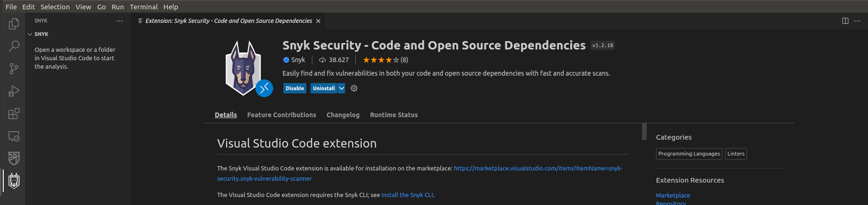Click the verified publisher badge next to Snyk
This screenshot has height=205, width=868.
point(286,60)
